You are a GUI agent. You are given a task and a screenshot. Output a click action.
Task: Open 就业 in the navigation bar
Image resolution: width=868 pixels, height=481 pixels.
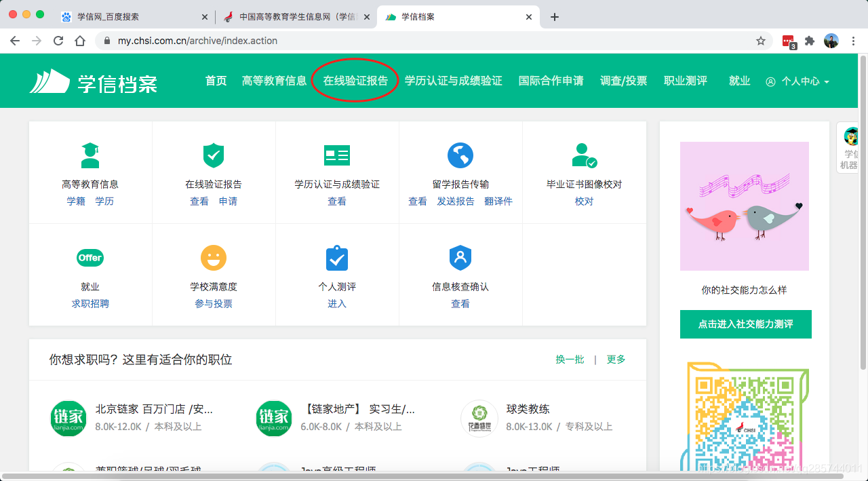coord(740,81)
